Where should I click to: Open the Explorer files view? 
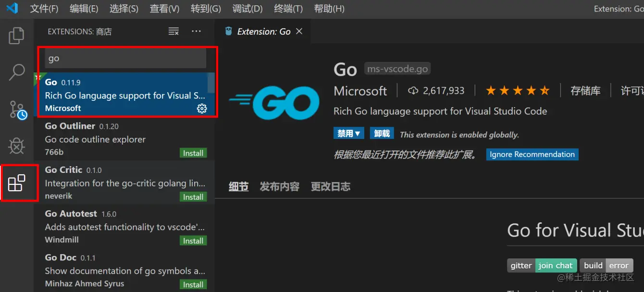pos(16,36)
